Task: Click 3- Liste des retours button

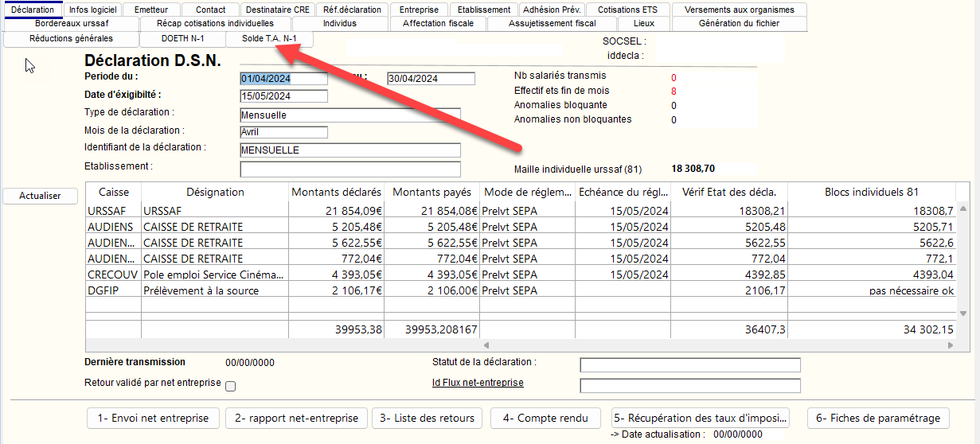Action: click(427, 418)
